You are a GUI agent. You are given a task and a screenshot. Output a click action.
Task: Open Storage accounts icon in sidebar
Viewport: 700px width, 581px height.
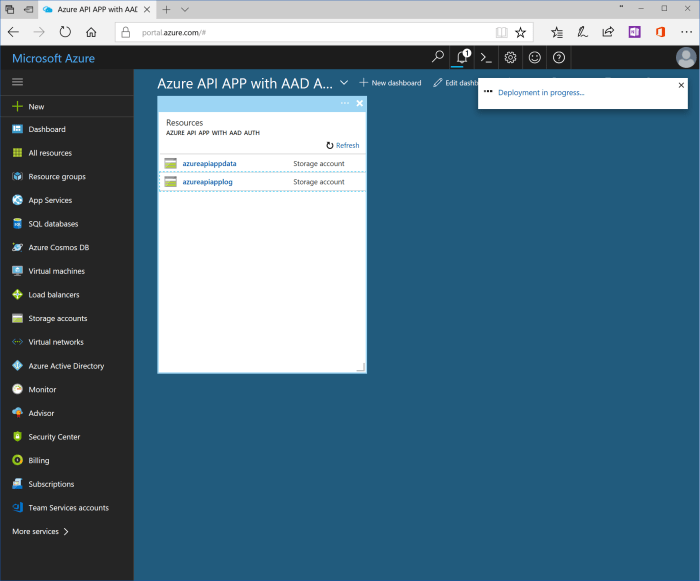[x=17, y=318]
